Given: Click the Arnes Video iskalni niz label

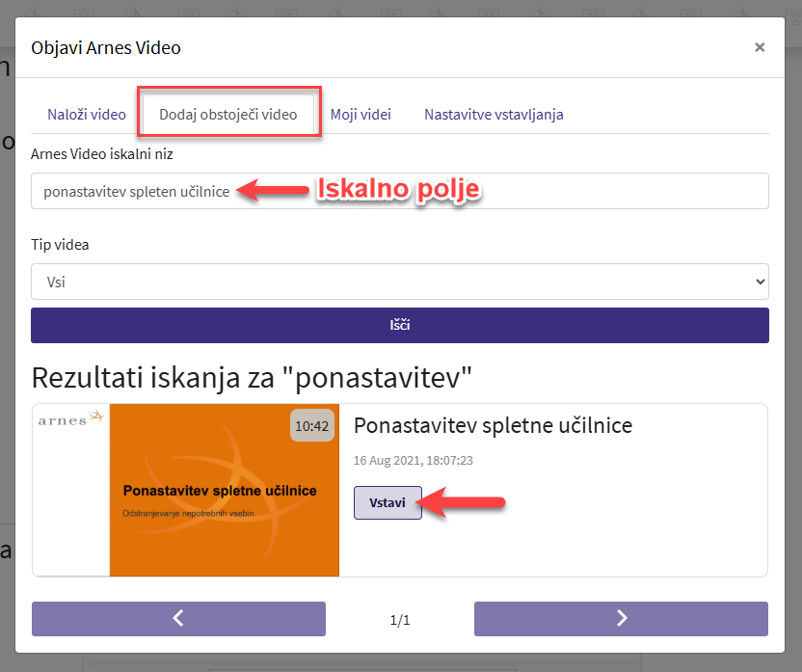Looking at the screenshot, I should (102, 153).
